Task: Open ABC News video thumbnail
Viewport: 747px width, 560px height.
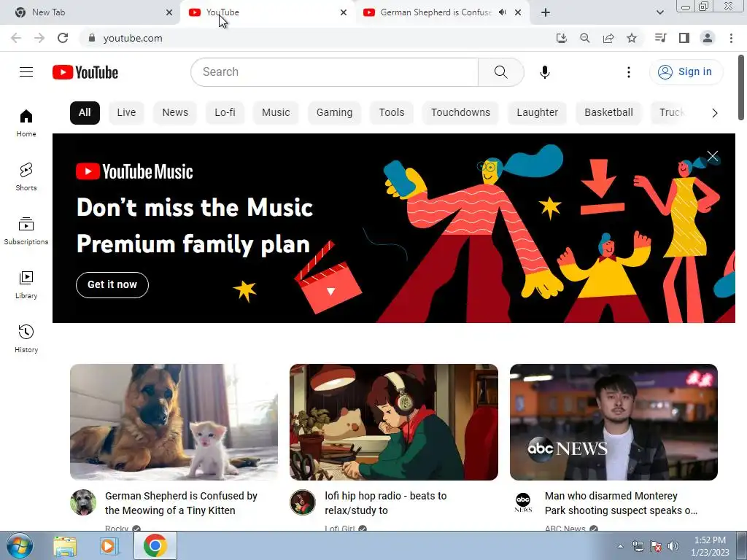Action: [x=614, y=422]
